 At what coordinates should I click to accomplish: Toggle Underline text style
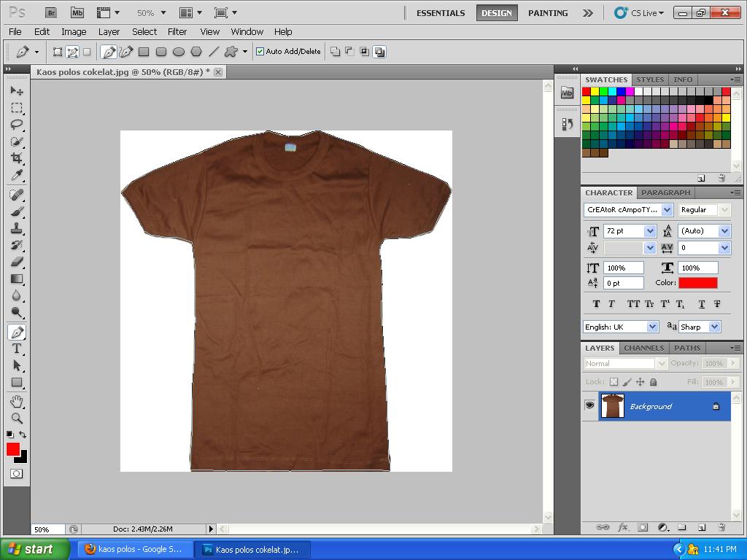pos(701,304)
